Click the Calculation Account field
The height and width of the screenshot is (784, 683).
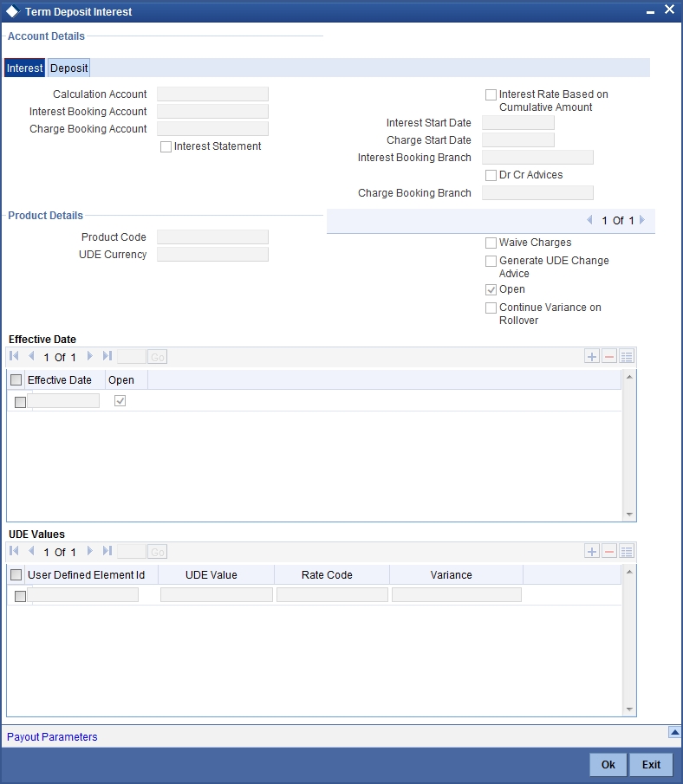(212, 94)
